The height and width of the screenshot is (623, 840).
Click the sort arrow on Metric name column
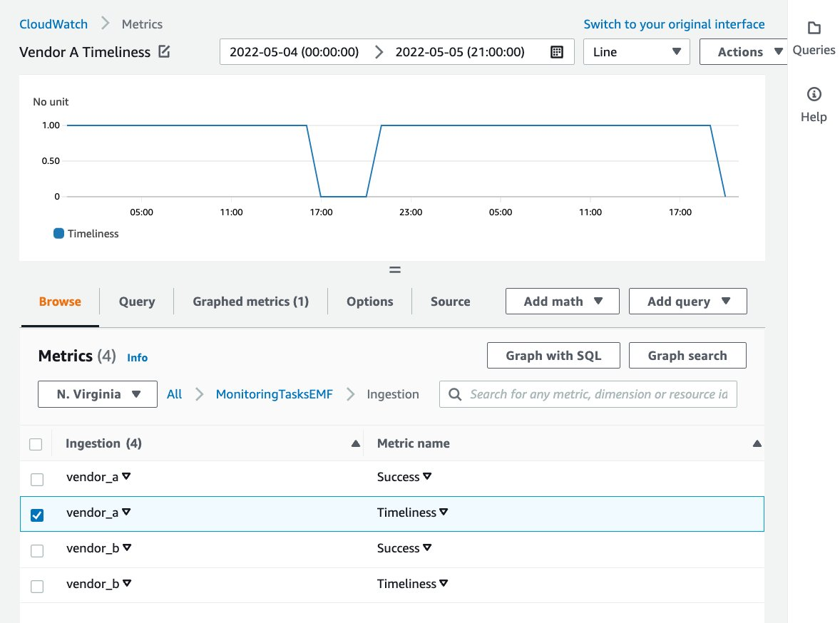(758, 443)
